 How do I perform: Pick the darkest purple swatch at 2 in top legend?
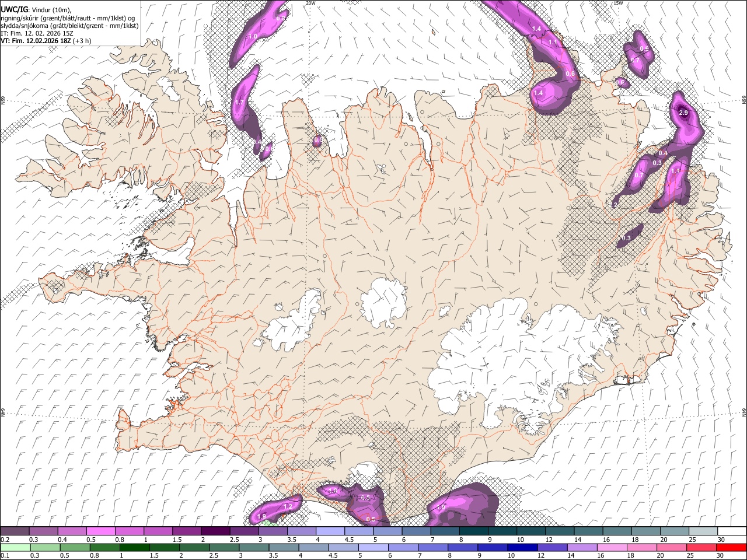(x=215, y=531)
